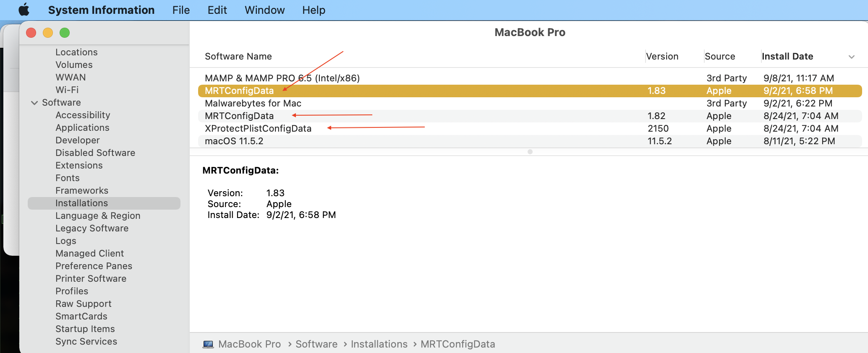Viewport: 868px width, 353px height.
Task: Select Disabled Software in the sidebar
Action: pos(95,153)
